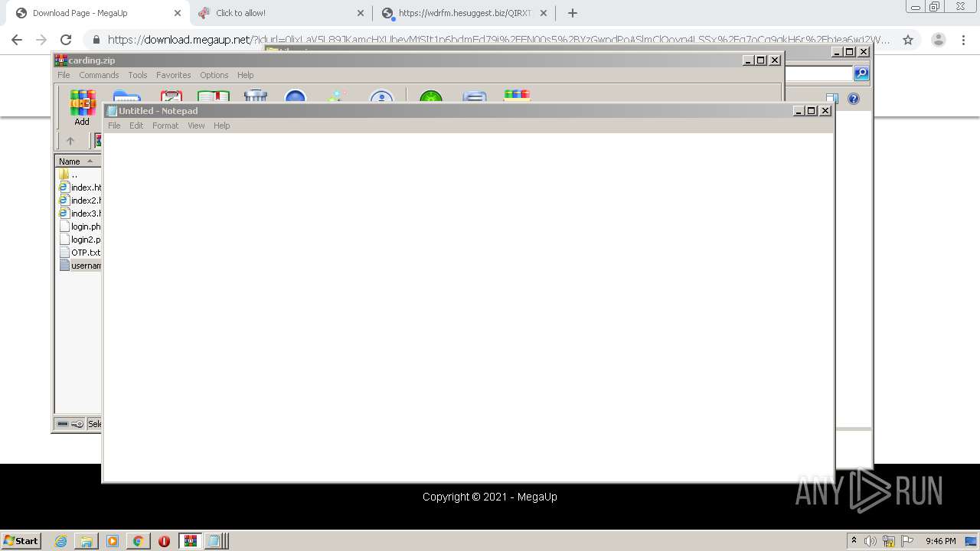Select index3.h file in archive list

tap(80, 214)
